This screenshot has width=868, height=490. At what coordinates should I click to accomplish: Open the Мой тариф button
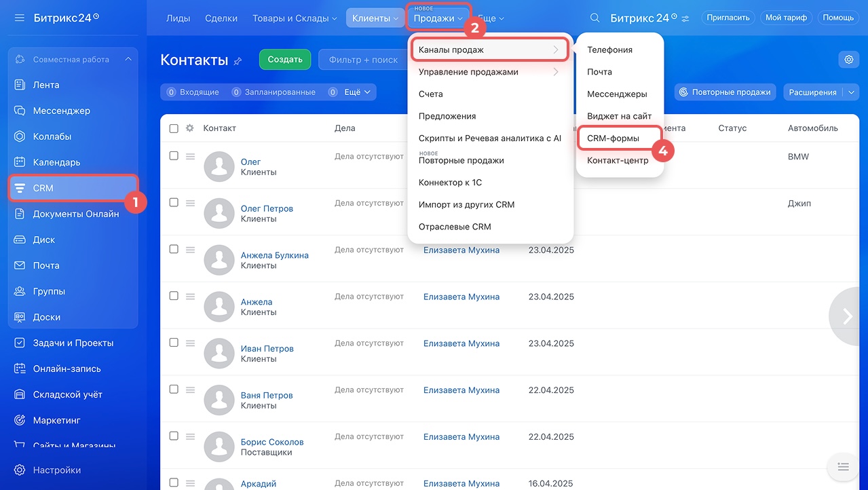(x=786, y=18)
